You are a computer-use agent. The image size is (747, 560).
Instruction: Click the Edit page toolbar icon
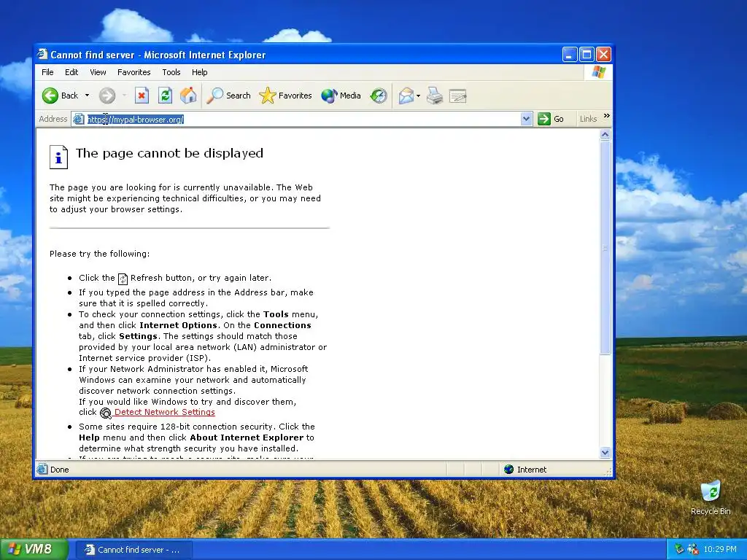457,96
